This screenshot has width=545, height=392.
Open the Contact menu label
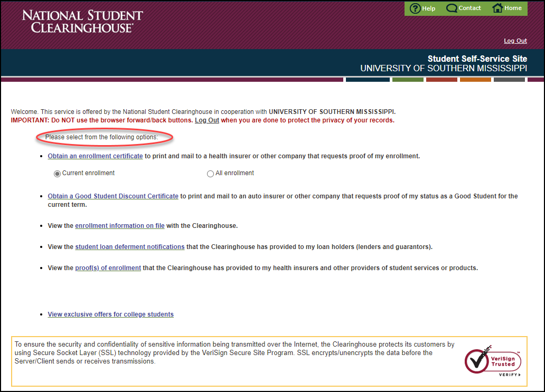pos(469,8)
